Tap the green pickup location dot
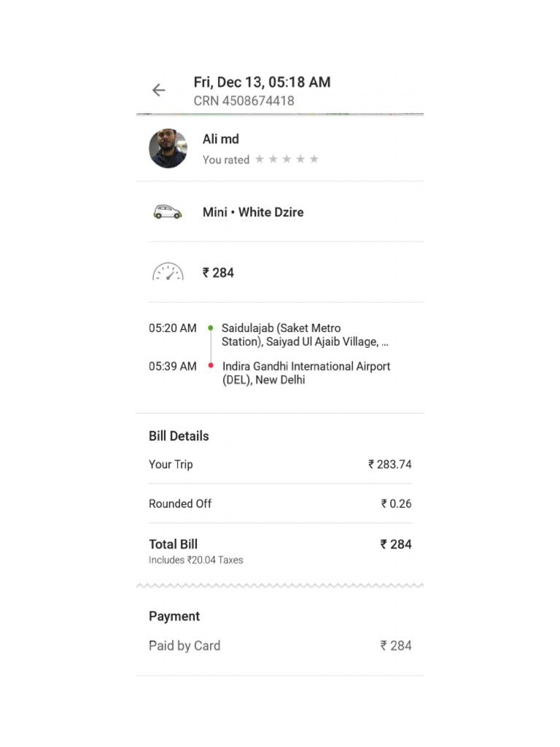 pyautogui.click(x=211, y=328)
